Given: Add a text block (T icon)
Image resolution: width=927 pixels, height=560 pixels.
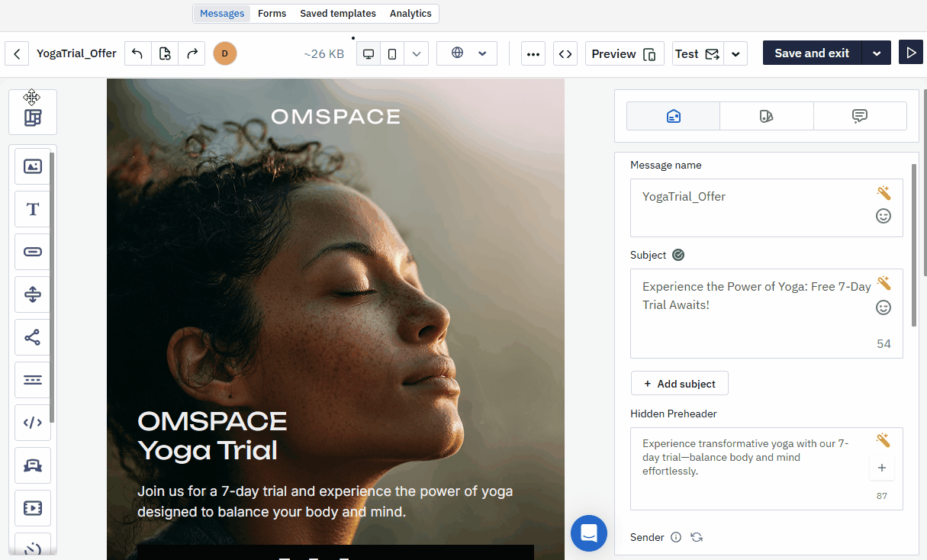Looking at the screenshot, I should 33,209.
